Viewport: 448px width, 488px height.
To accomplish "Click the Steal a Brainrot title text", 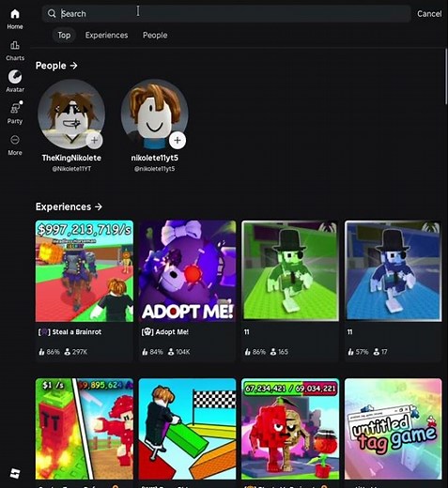I will click(77, 332).
